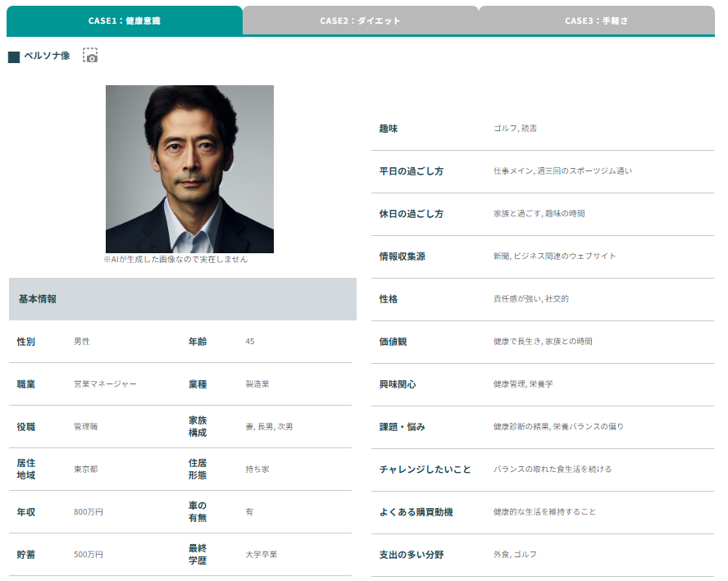The height and width of the screenshot is (581, 728).
Task: Click the 性格 value 責任感が強い, 社交的
Action: [530, 299]
